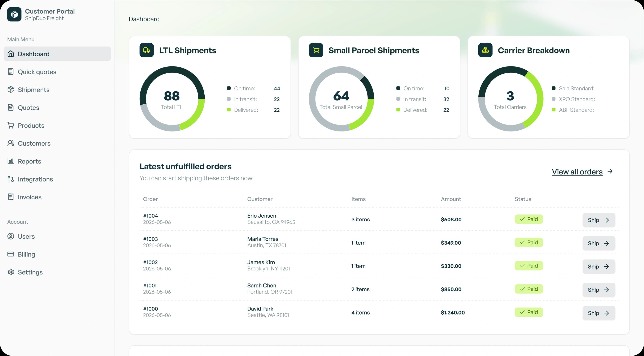Screen dimensions: 644x356
Task: Click the arrow next to View all orders
Action: (610, 172)
